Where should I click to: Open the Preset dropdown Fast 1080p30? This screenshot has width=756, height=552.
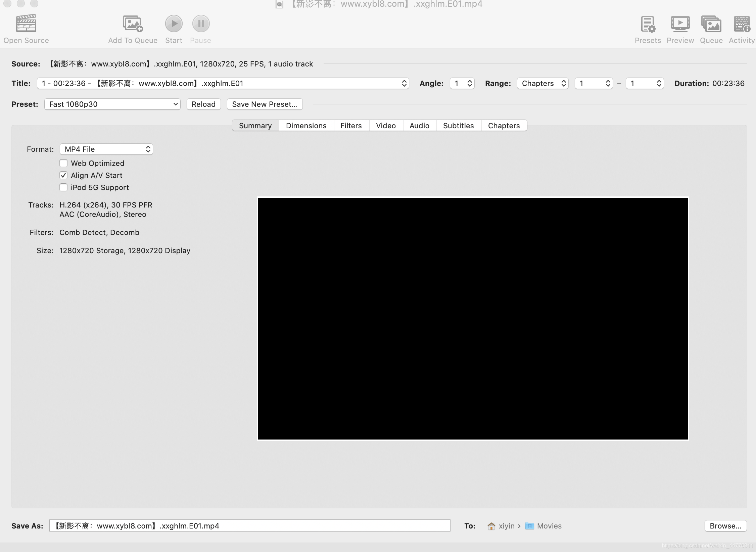tap(112, 104)
